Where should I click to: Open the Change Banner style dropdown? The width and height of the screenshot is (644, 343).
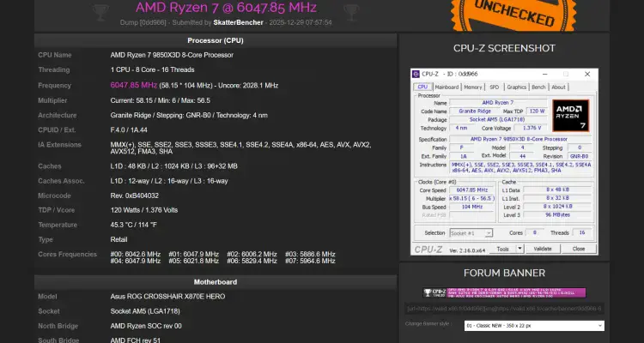click(534, 326)
